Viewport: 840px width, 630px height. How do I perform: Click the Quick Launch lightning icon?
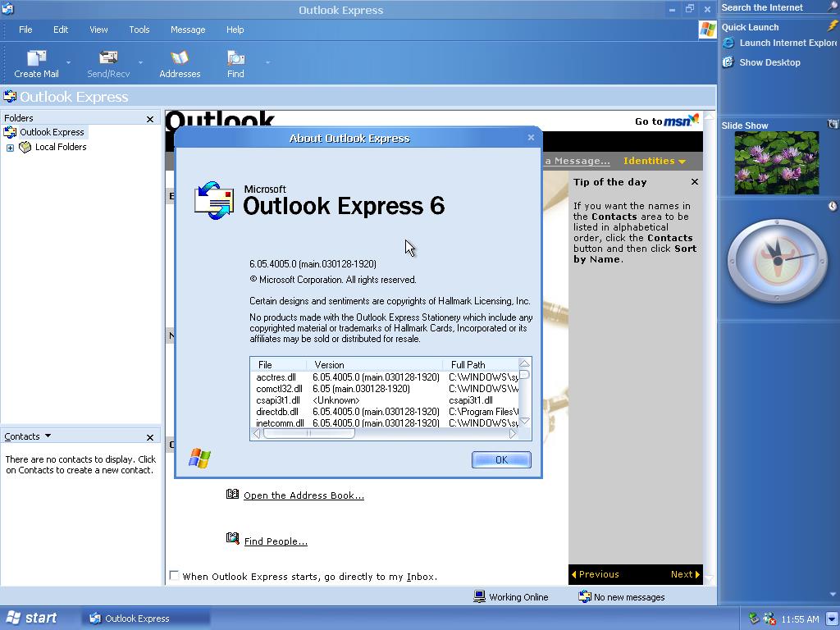click(x=833, y=25)
